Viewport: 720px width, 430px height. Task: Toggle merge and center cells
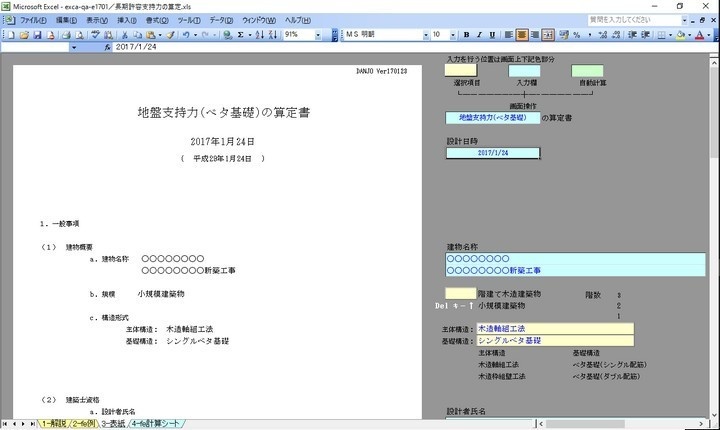(548, 35)
